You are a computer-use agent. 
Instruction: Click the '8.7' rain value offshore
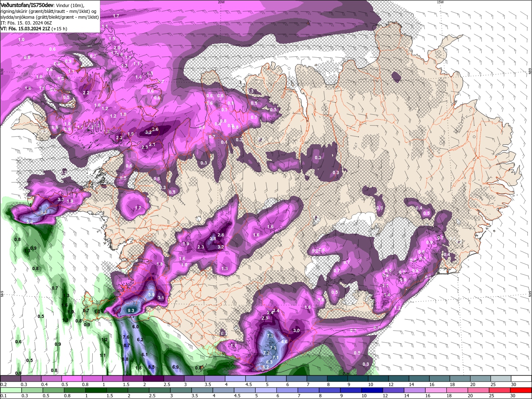pos(127,345)
